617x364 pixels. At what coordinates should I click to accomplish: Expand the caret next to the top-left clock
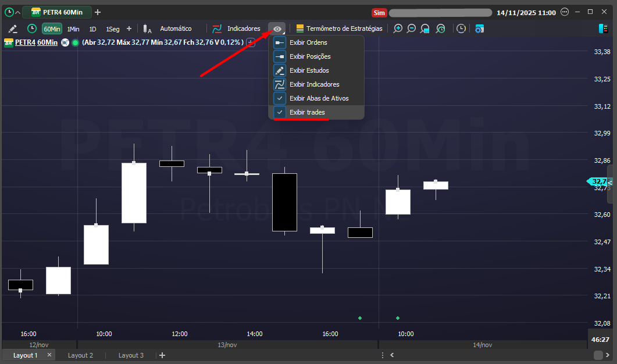click(17, 13)
